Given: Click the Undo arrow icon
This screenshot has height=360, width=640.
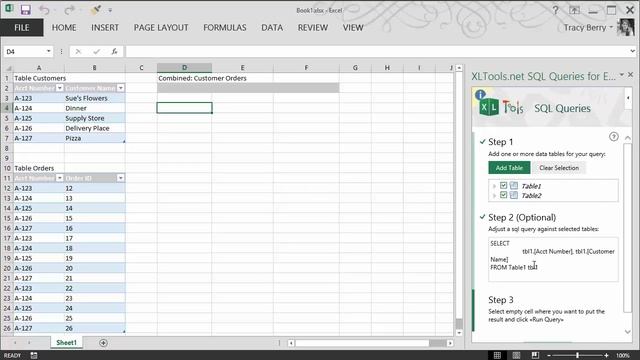Looking at the screenshot, I should point(44,10).
